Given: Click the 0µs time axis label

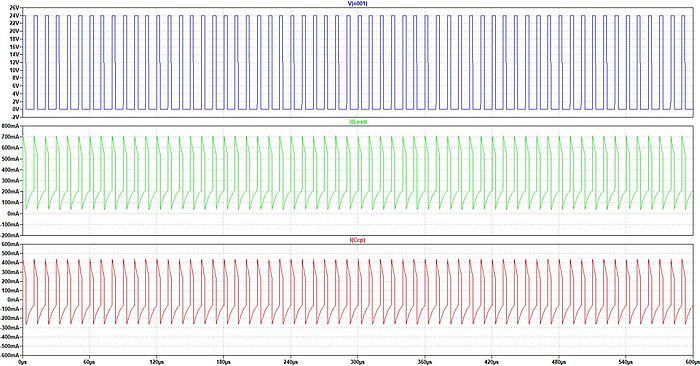Looking at the screenshot, I should point(22,362).
